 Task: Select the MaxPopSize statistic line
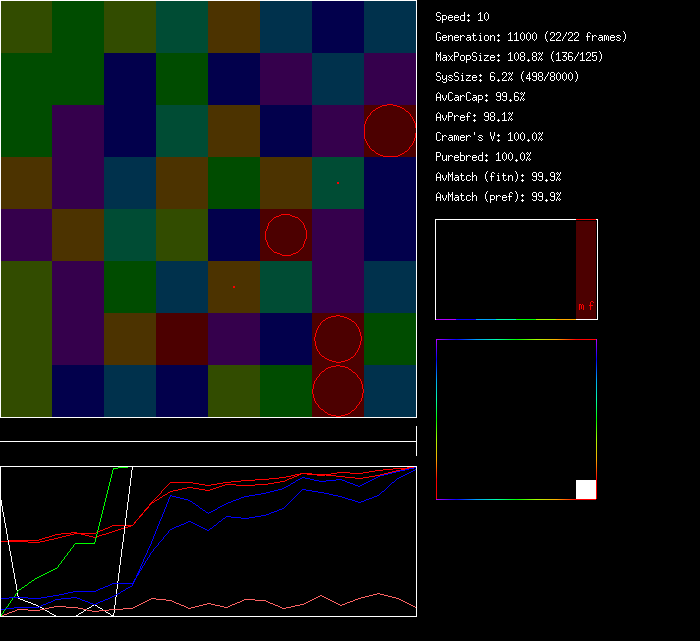[519, 57]
